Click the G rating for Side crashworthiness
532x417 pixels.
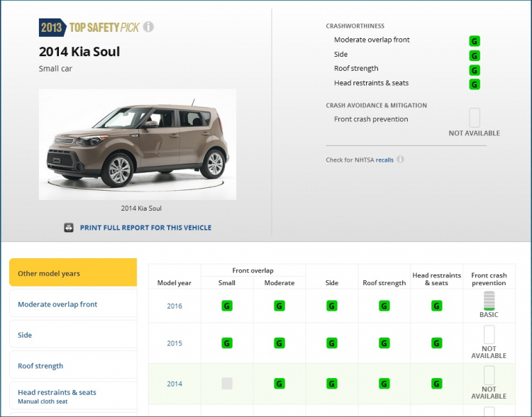click(x=475, y=55)
